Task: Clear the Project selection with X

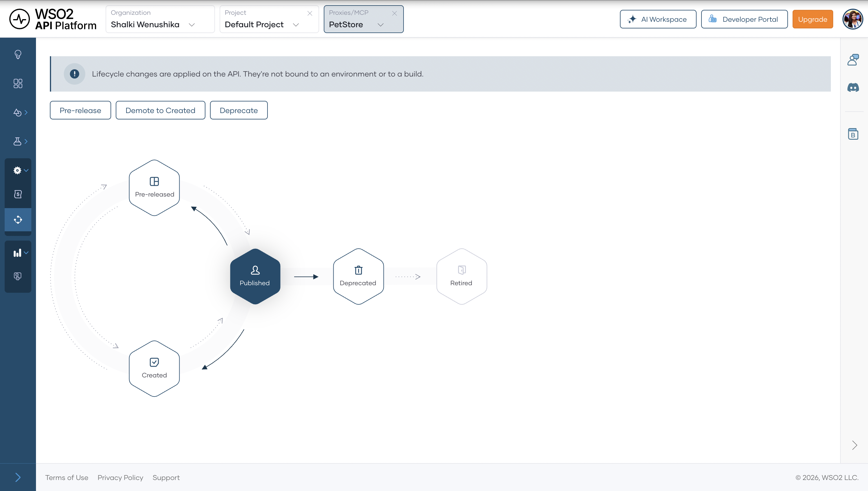Action: point(310,13)
